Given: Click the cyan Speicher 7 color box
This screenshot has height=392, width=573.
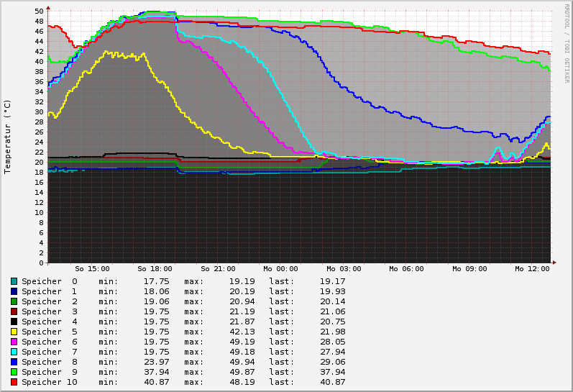Looking at the screenshot, I should 14,352.
